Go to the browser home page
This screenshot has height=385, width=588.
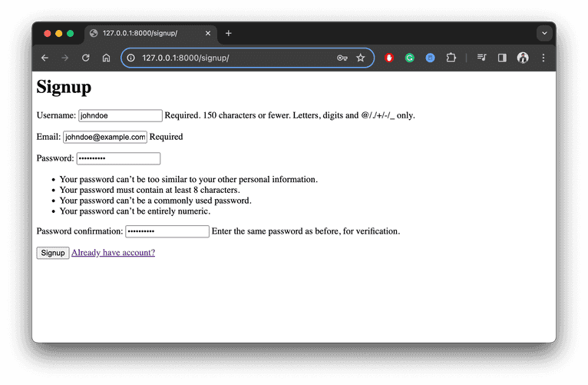(107, 58)
